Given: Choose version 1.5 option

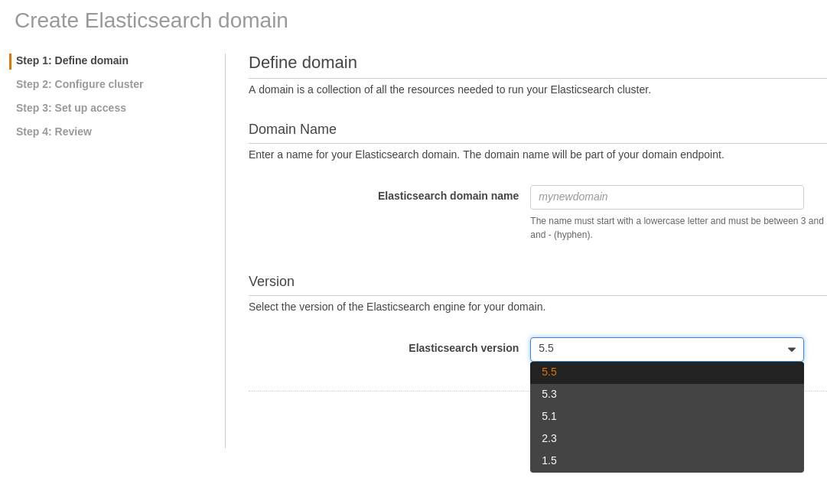Looking at the screenshot, I should [666, 460].
